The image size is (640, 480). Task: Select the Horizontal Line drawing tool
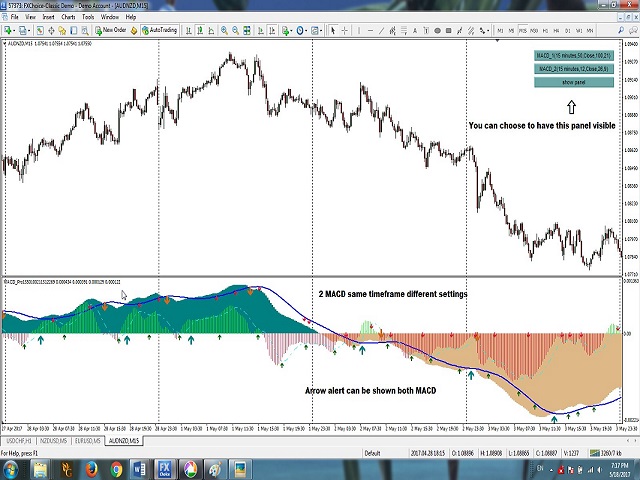click(370, 30)
